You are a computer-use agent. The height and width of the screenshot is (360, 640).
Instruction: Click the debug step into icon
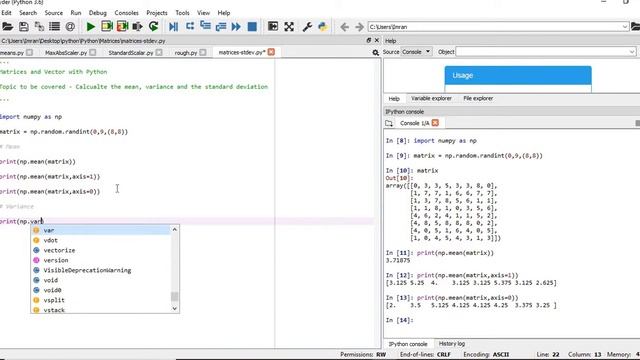[190, 27]
